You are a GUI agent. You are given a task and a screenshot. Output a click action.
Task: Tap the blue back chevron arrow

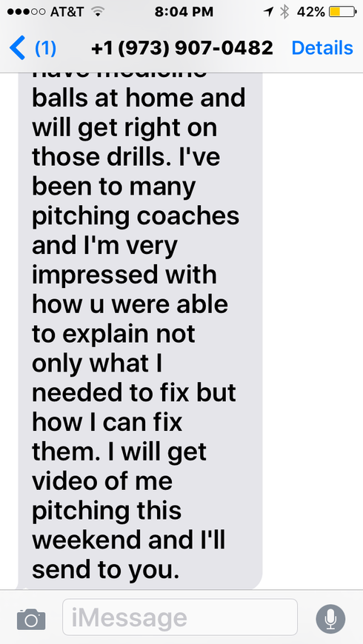(x=17, y=47)
